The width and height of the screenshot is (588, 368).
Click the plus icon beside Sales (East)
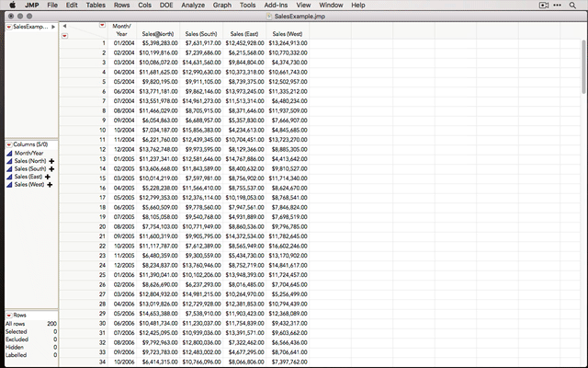(48, 177)
